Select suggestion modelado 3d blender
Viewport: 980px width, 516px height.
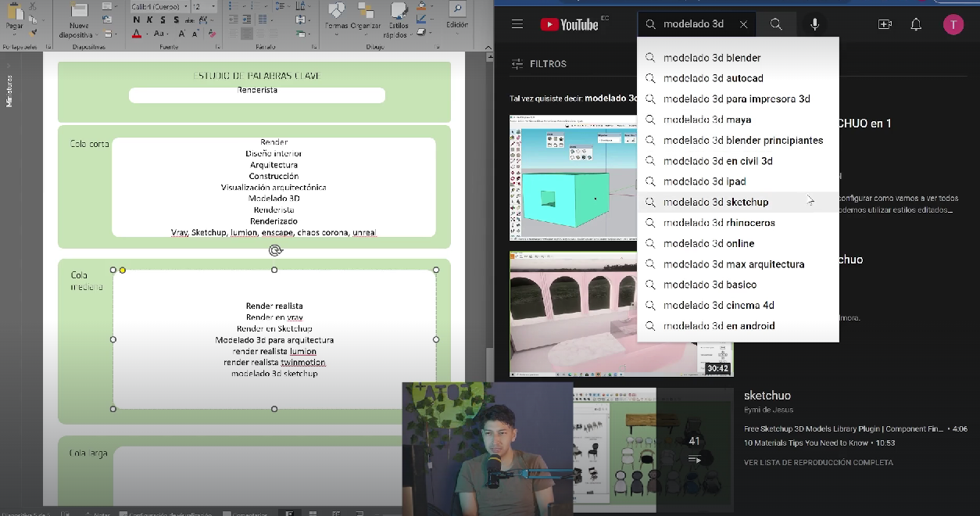(x=738, y=58)
